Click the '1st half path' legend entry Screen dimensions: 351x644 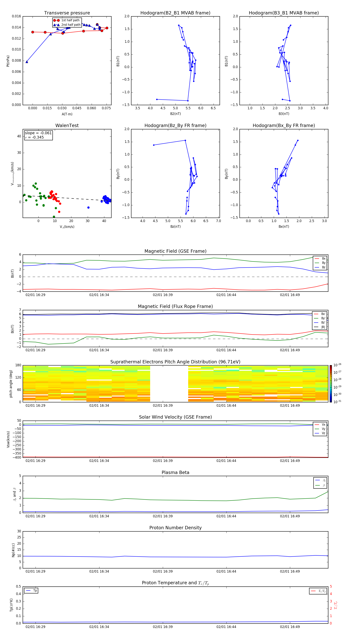pos(66,20)
